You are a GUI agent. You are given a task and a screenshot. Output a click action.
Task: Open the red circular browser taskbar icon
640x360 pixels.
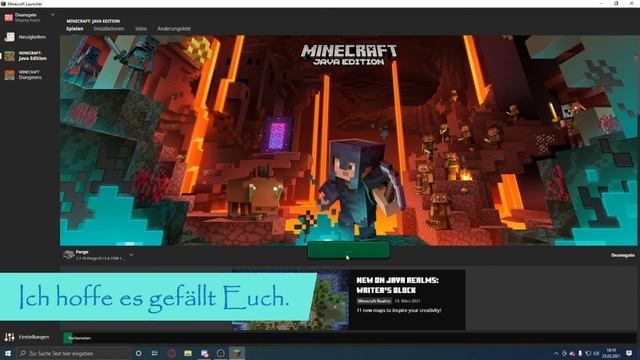point(171,353)
